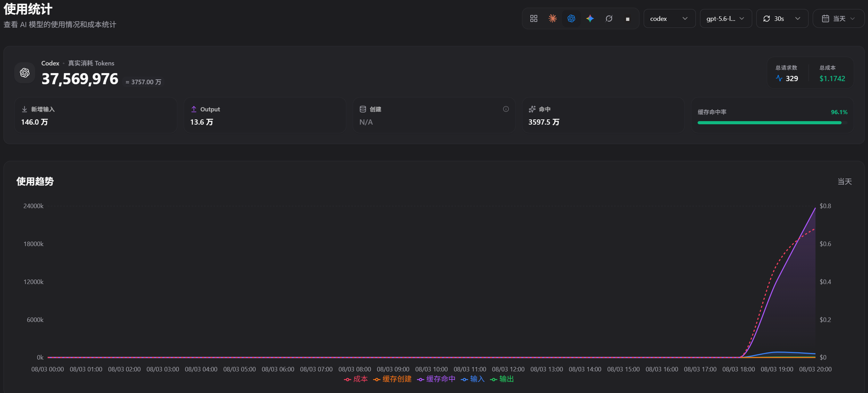Image resolution: width=868 pixels, height=393 pixels.
Task: Click the Output 13.6 万 card
Action: pyautogui.click(x=265, y=115)
